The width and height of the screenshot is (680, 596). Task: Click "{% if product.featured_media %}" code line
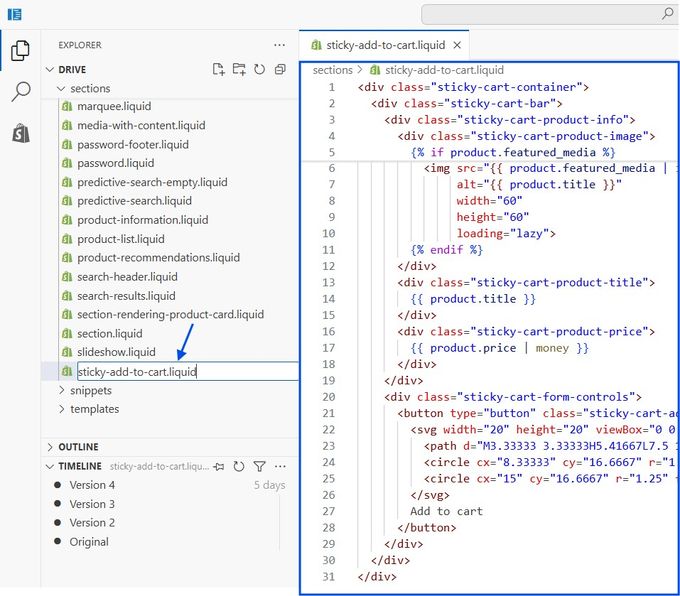tap(513, 152)
